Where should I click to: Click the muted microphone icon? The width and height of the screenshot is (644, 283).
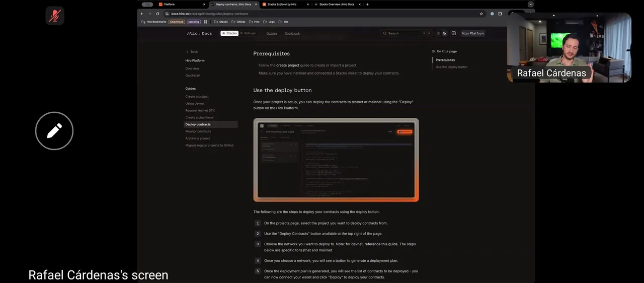pos(55,16)
